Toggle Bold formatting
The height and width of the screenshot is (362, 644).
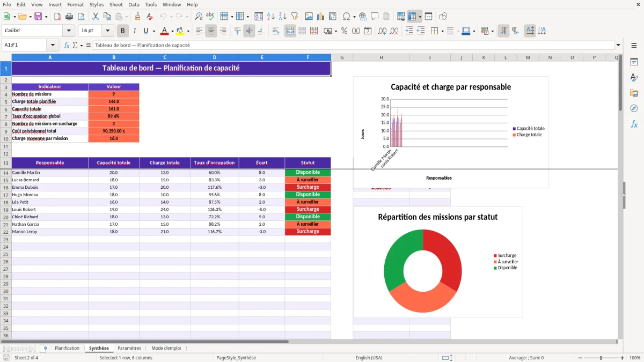pos(122,31)
